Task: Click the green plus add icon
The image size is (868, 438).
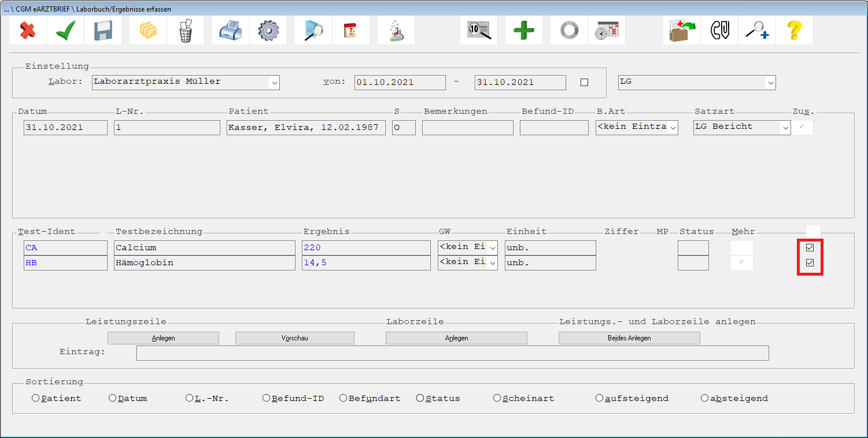Action: pyautogui.click(x=523, y=30)
